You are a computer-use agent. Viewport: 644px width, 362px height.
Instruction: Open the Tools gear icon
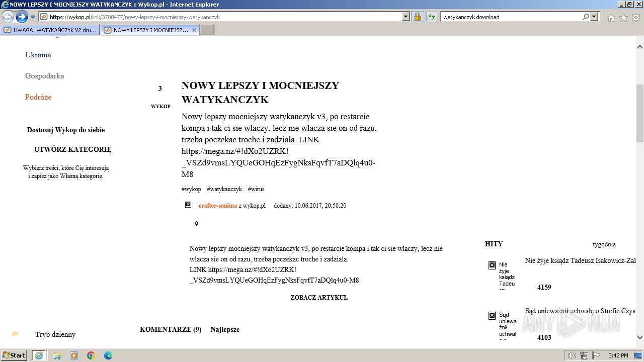[x=636, y=18]
